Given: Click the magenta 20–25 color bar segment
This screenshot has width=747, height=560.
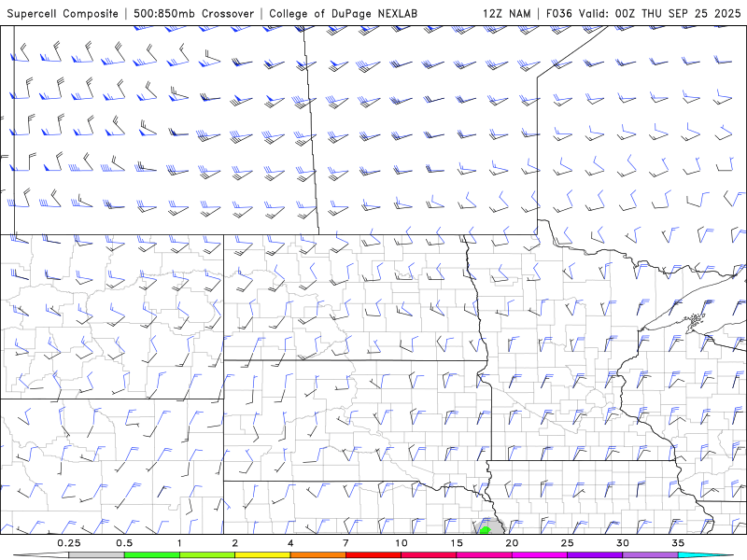Looking at the screenshot, I should tap(540, 555).
